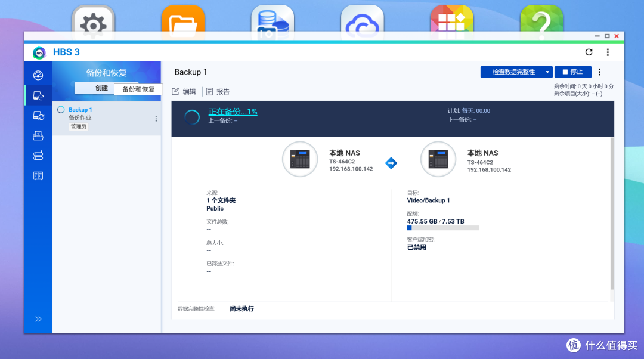644x359 pixels.
Task: Open the Storage Spaces sidebar icon
Action: click(38, 156)
